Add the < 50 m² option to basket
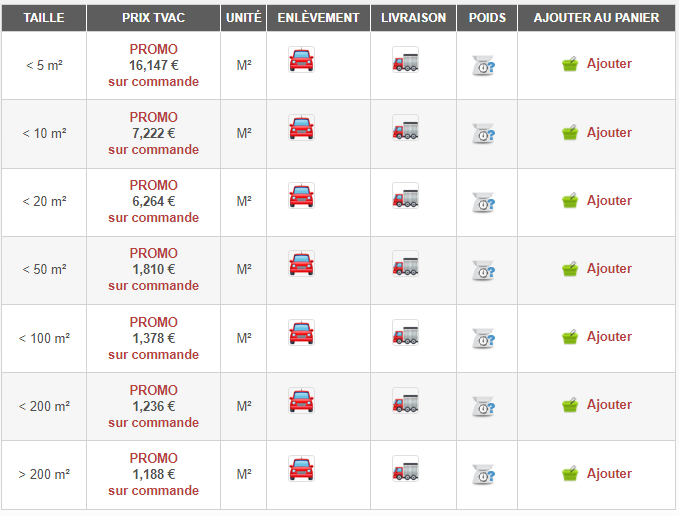Image resolution: width=679 pixels, height=516 pixels. click(608, 269)
